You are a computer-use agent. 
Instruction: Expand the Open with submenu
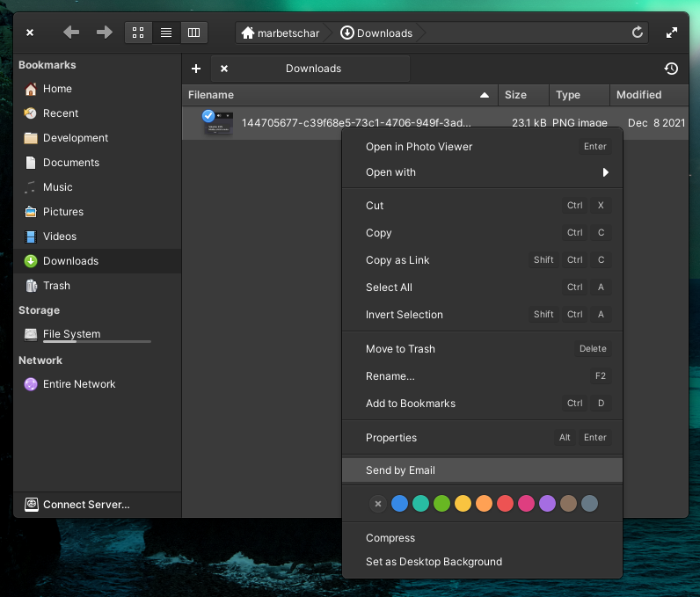click(605, 172)
